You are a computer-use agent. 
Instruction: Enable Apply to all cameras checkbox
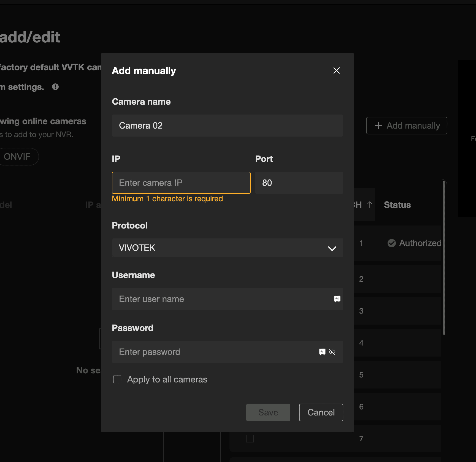pos(117,379)
